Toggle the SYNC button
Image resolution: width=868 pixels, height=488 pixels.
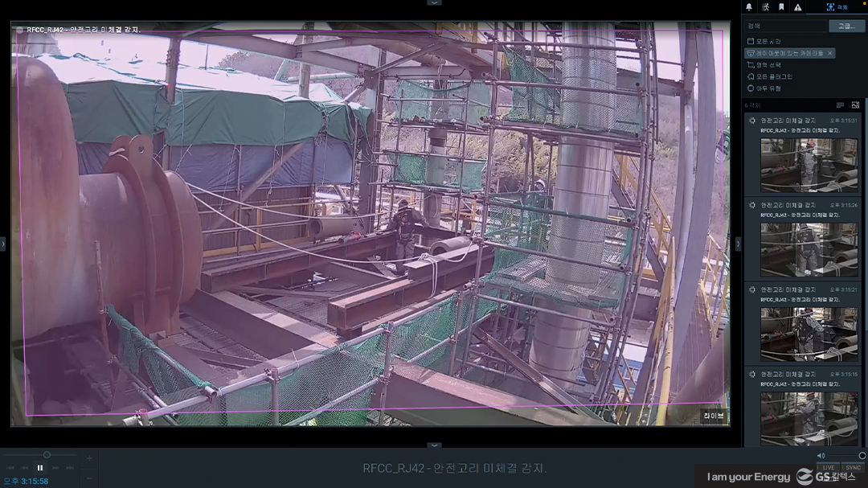853,467
